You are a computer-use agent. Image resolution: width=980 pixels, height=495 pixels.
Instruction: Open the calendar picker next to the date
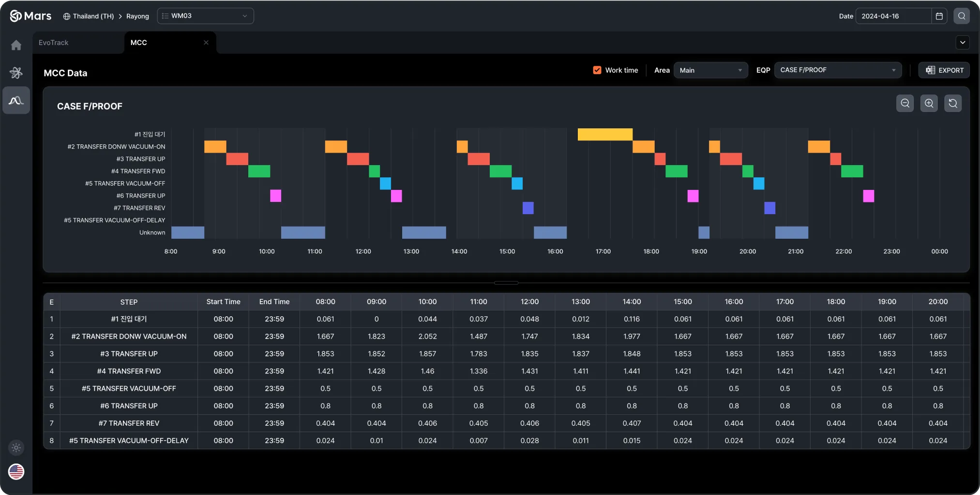click(x=939, y=15)
